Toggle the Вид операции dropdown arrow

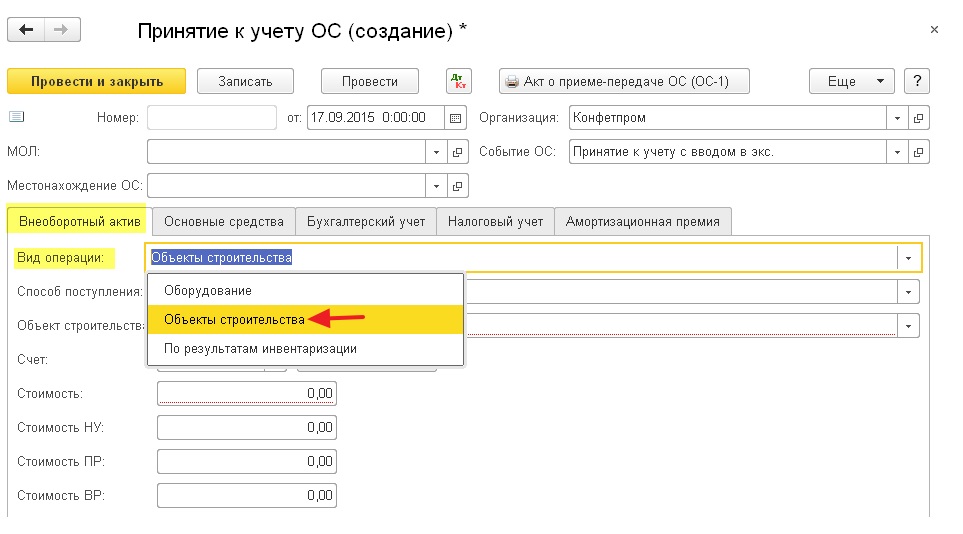(908, 258)
